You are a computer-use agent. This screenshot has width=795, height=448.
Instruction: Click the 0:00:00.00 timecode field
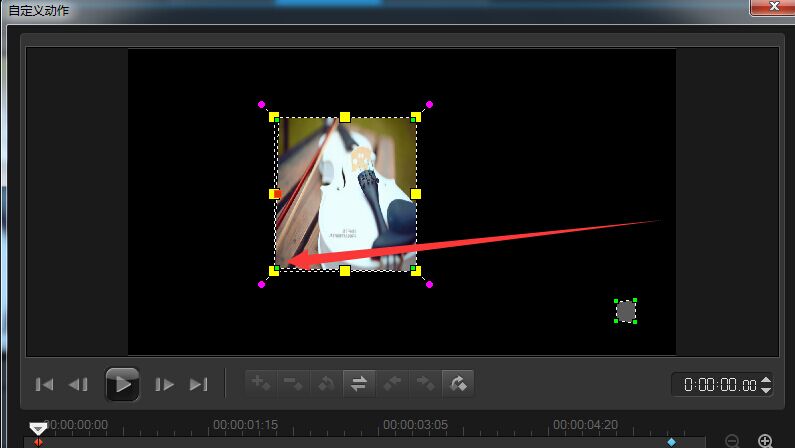click(x=720, y=385)
